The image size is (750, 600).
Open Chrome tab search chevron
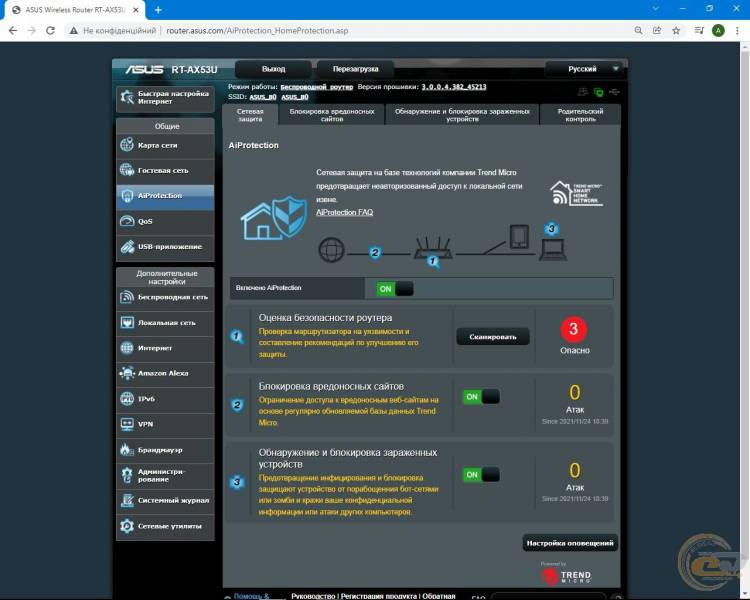click(x=655, y=9)
